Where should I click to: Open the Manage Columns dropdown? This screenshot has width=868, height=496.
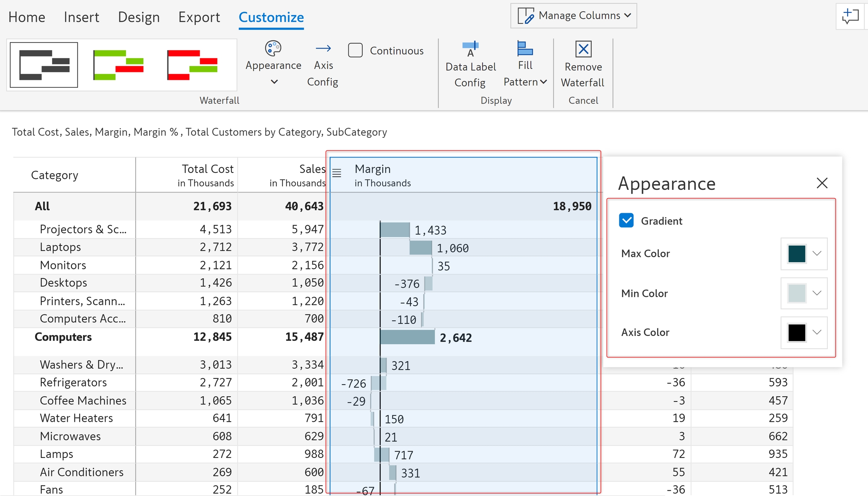pyautogui.click(x=573, y=16)
